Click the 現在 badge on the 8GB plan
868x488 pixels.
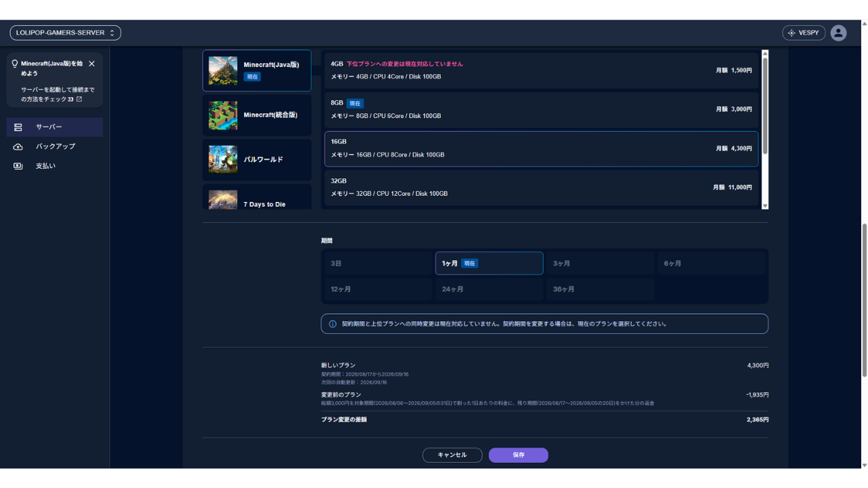pos(355,104)
